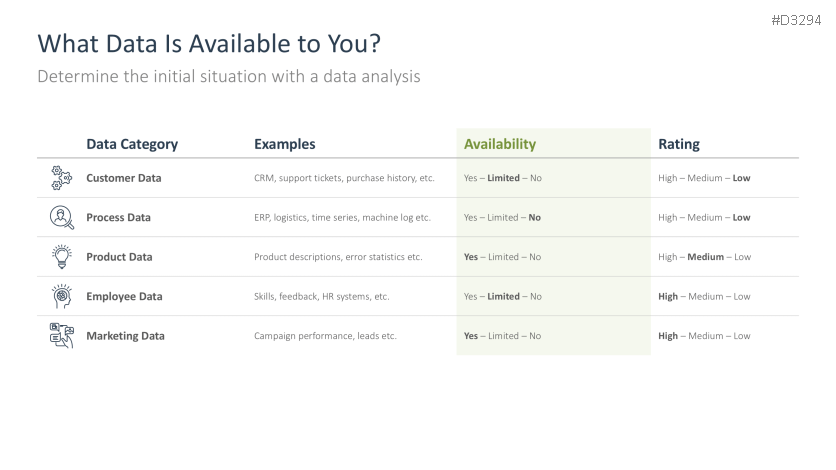Click the slide title about available data

pyautogui.click(x=209, y=44)
